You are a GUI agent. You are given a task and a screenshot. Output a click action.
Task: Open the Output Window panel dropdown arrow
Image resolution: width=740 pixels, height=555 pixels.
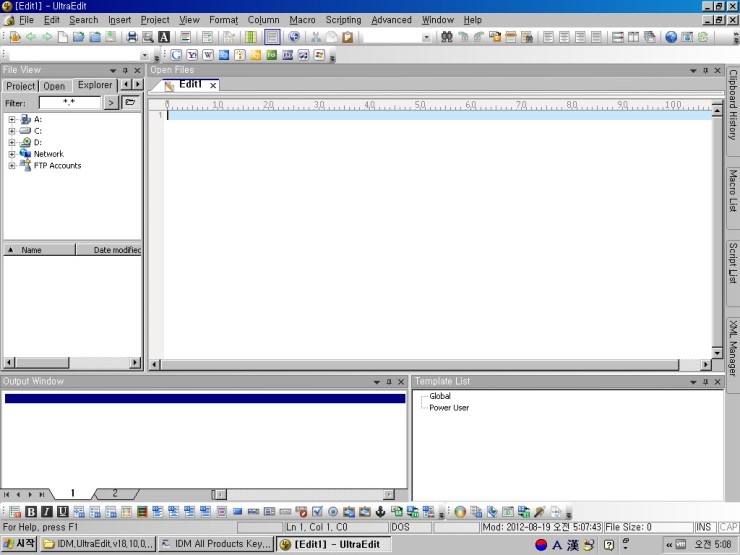click(x=377, y=382)
